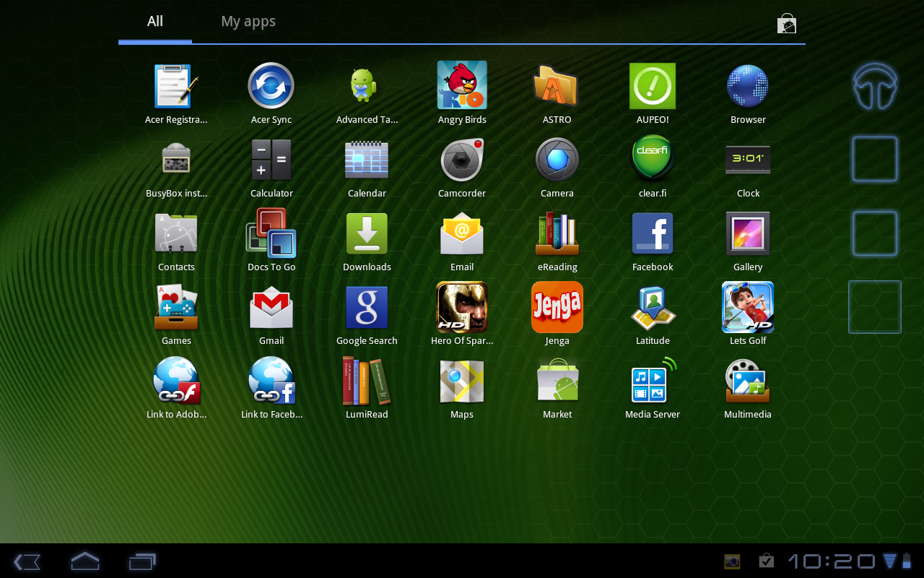This screenshot has height=578, width=924.
Task: Open Docs To Go
Action: (x=271, y=234)
